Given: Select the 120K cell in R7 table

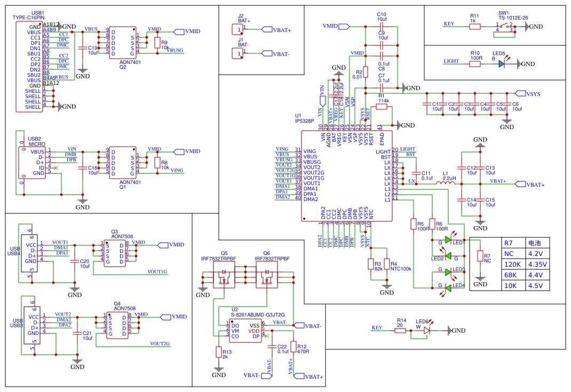Looking at the screenshot, I should click(x=514, y=264).
